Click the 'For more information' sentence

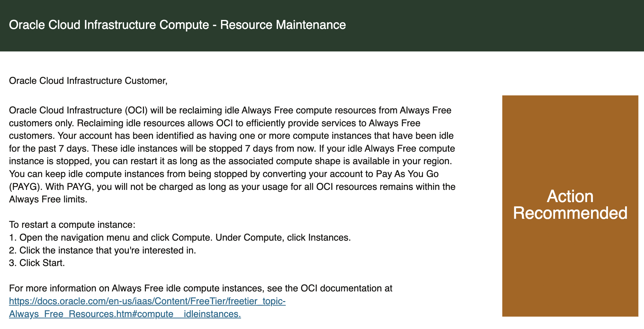coord(201,288)
